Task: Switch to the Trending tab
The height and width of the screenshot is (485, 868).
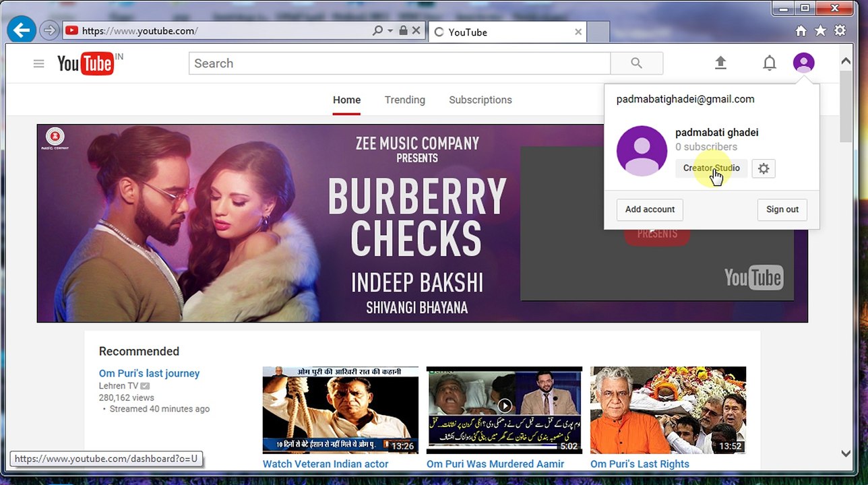Action: (x=405, y=100)
